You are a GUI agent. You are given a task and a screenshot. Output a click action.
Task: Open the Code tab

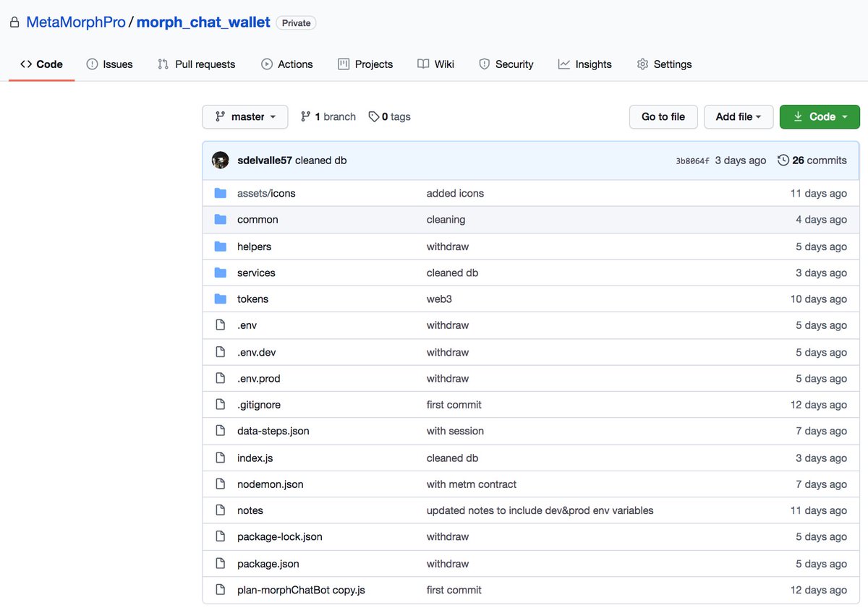41,64
